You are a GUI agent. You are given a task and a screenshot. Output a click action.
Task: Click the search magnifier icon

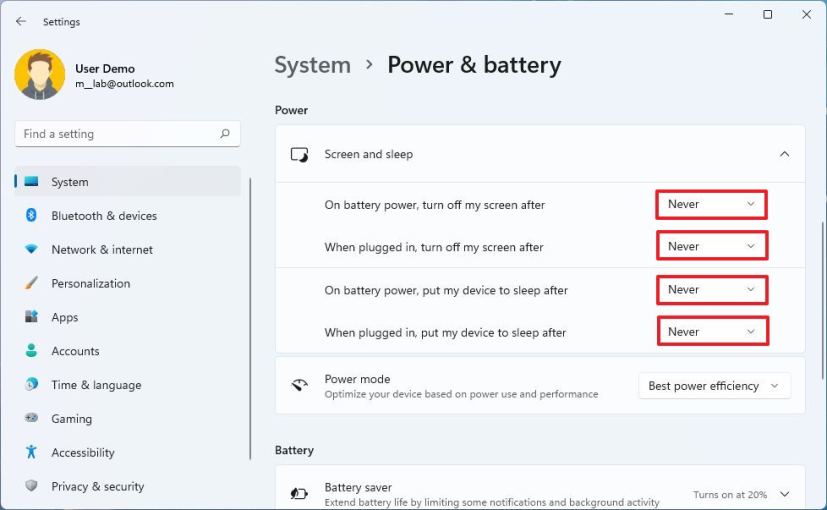[x=225, y=134]
